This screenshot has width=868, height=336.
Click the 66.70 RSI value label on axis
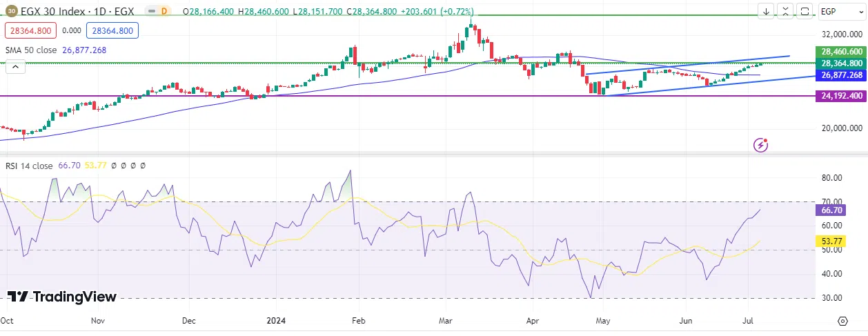coord(840,210)
